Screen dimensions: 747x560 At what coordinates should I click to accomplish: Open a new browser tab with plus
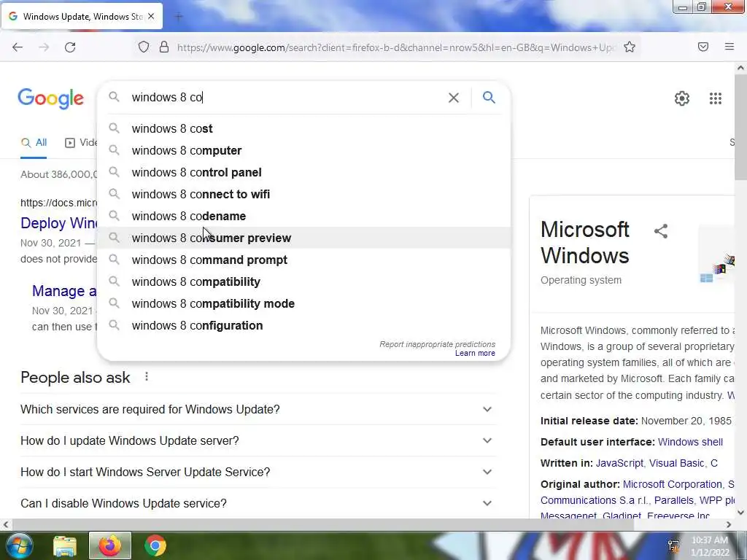click(179, 17)
